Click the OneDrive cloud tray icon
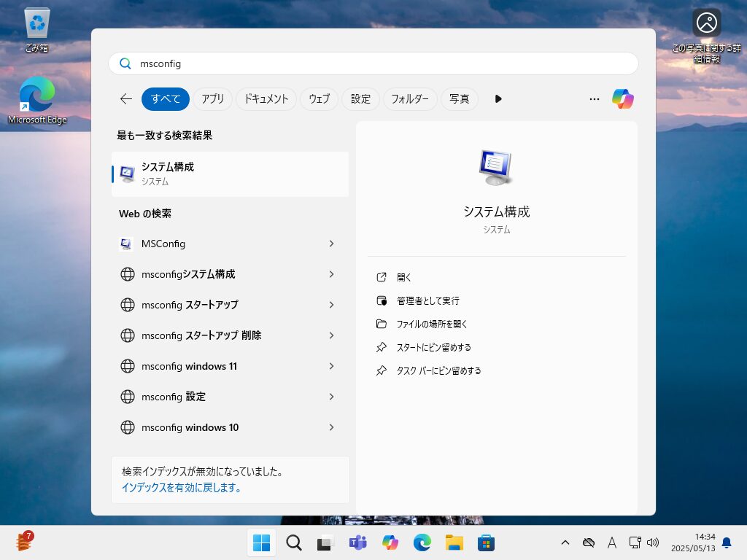 (x=589, y=542)
